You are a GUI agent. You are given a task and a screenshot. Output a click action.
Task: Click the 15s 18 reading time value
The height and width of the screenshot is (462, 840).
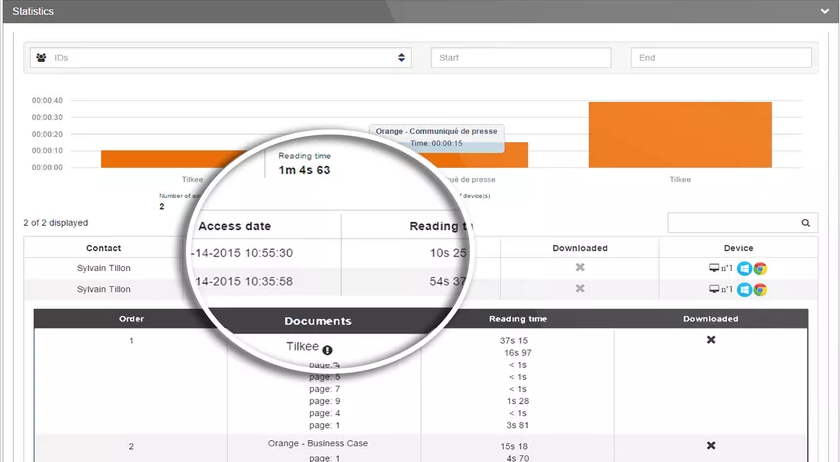514,446
